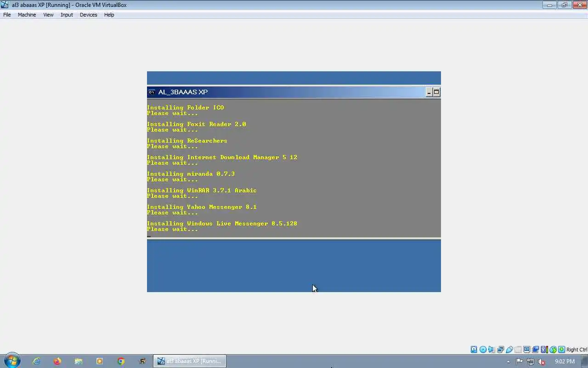Open the Devices menu
Image resolution: width=588 pixels, height=368 pixels.
coord(88,15)
